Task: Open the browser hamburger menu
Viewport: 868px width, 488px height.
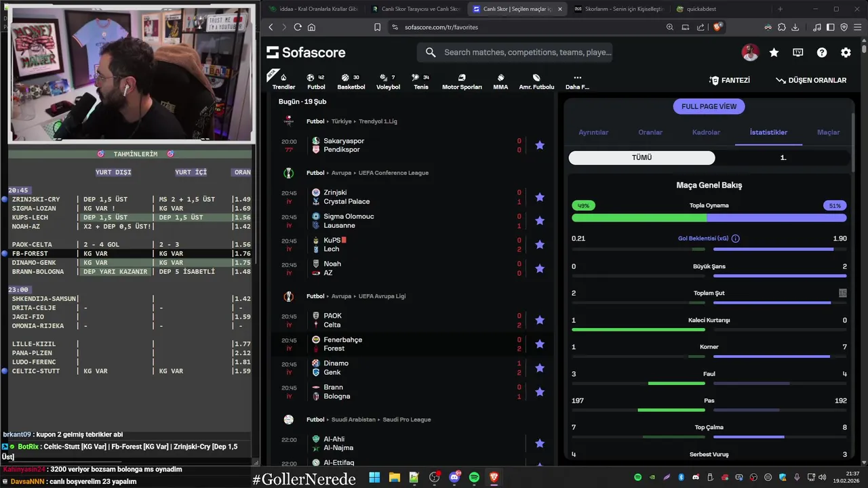Action: pyautogui.click(x=858, y=27)
